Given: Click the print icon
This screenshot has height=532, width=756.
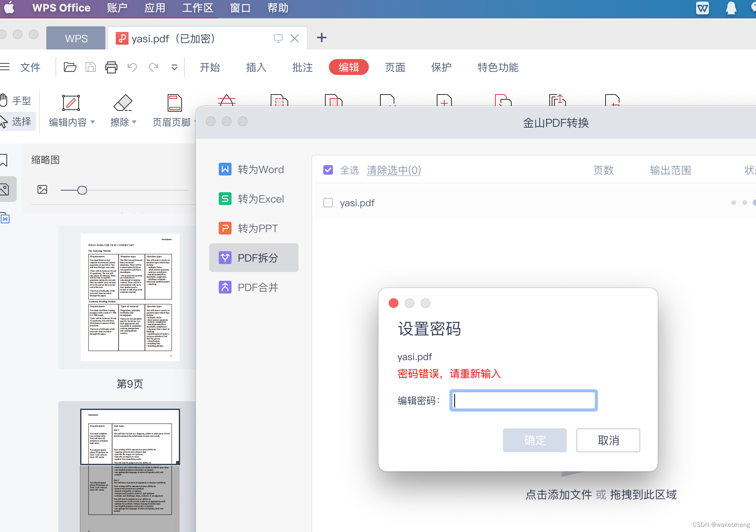Looking at the screenshot, I should [x=111, y=67].
